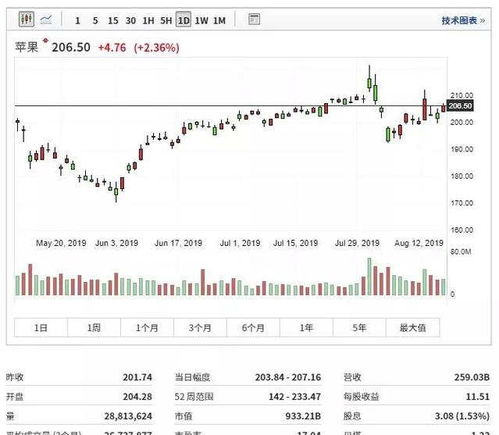The width and height of the screenshot is (499, 435).
Task: Click the 170.00 price axis label
Action: coord(462,203)
